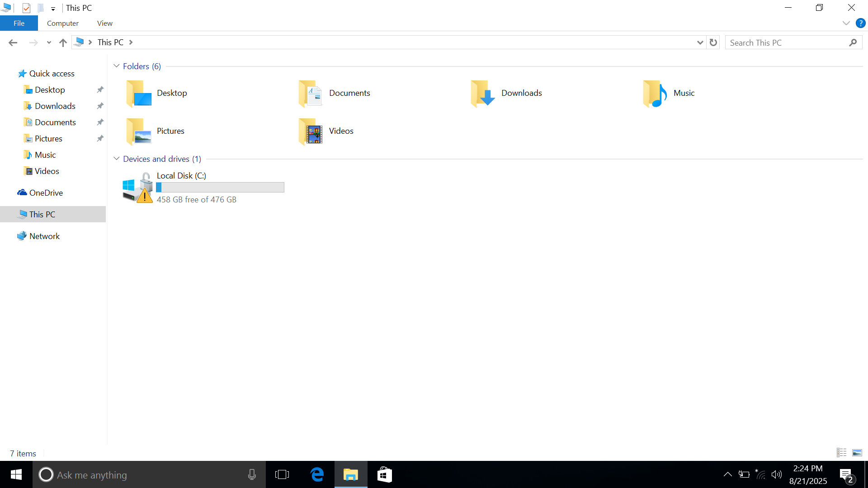Click the This PC breadcrumb in address bar

pyautogui.click(x=110, y=42)
